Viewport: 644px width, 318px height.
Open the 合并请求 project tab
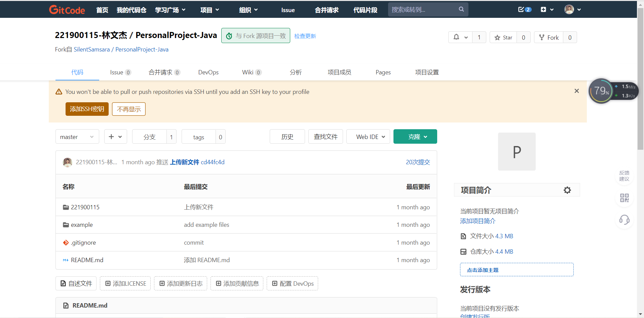click(x=164, y=72)
